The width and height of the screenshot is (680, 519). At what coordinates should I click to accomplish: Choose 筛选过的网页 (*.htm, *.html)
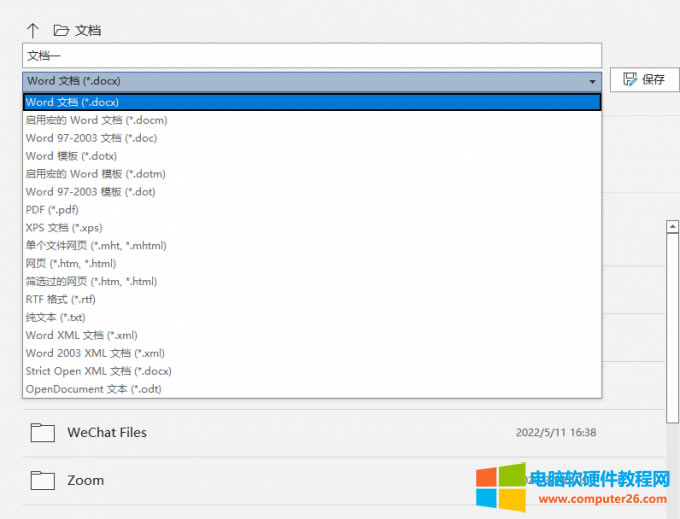click(312, 281)
